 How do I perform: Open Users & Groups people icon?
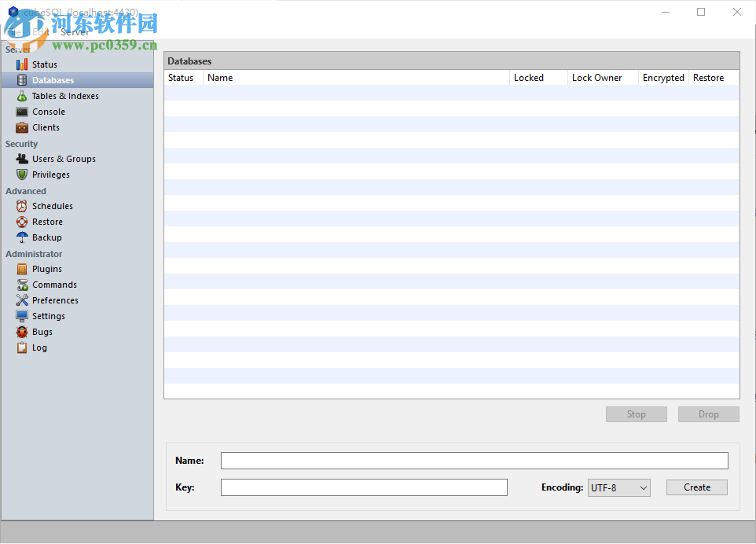point(22,159)
